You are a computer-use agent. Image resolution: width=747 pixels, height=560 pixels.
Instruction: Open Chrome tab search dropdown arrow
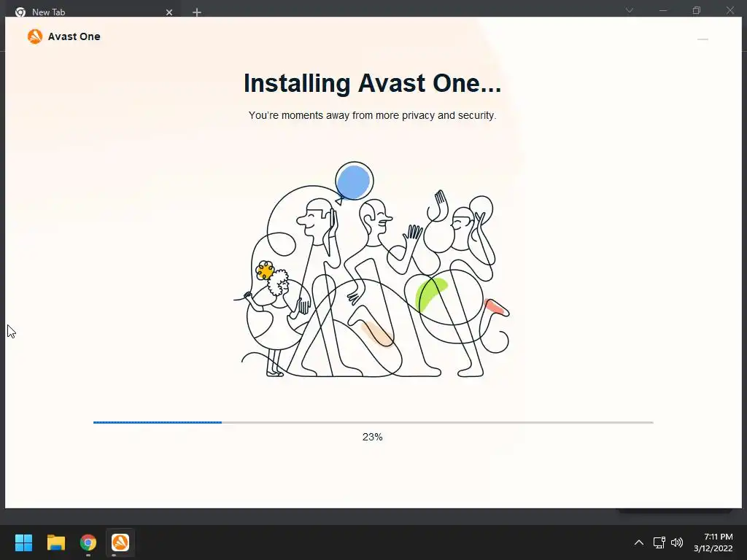click(x=630, y=10)
